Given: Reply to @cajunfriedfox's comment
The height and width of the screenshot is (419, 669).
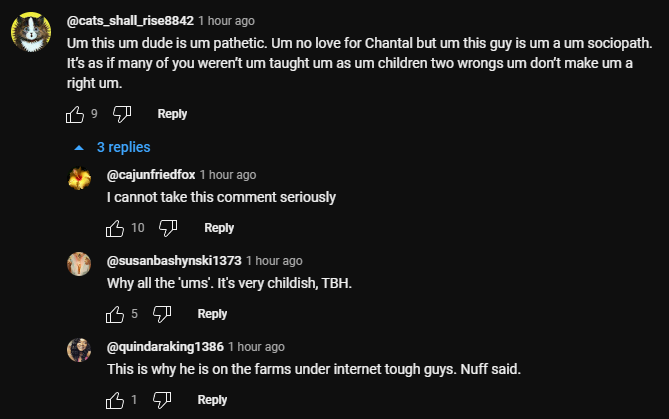Looking at the screenshot, I should point(219,228).
